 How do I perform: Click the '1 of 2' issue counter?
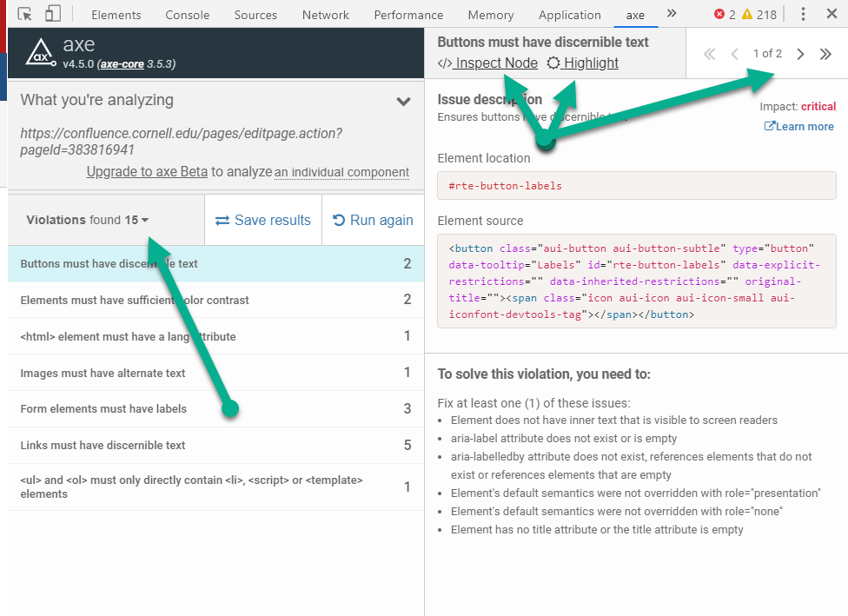767,54
